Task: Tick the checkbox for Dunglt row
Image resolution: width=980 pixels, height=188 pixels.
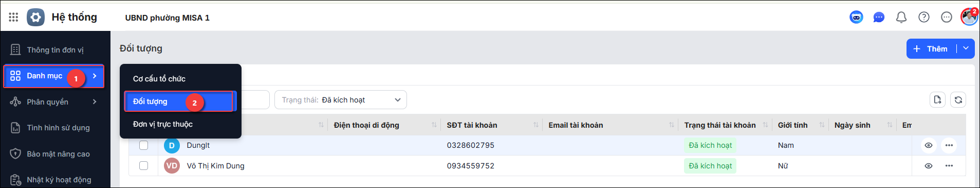Action: point(144,145)
